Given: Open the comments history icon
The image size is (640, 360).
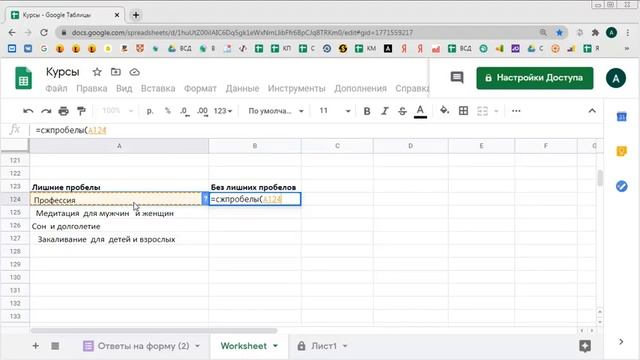Looking at the screenshot, I should (457, 78).
